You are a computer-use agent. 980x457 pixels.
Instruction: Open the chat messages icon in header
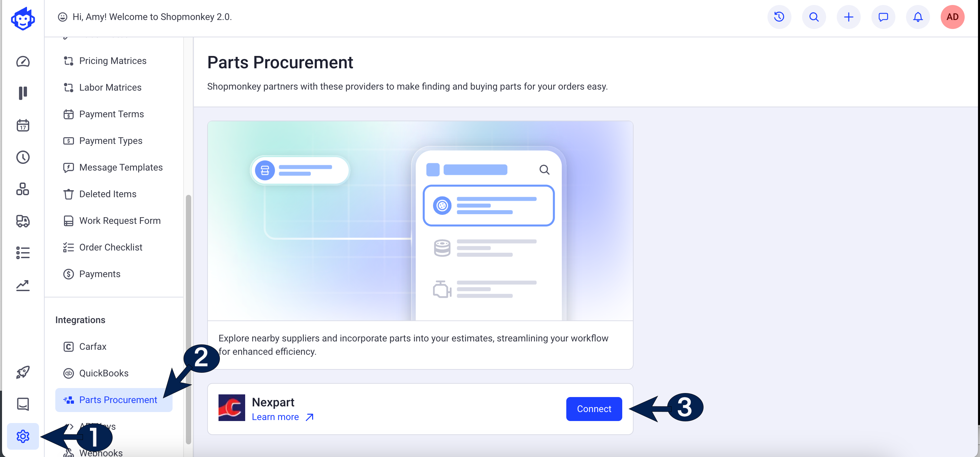(883, 17)
